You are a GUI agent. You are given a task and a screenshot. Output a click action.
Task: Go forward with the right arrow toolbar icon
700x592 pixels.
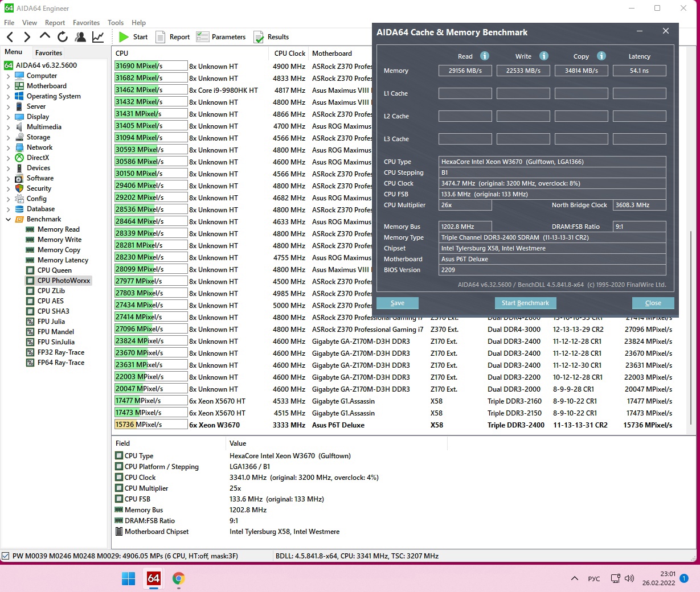click(x=27, y=37)
